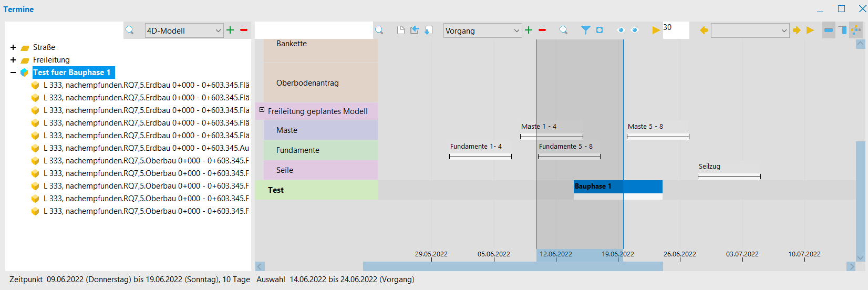Select the Test fuer Bauphase 1 item
The width and height of the screenshot is (868, 290).
point(72,72)
